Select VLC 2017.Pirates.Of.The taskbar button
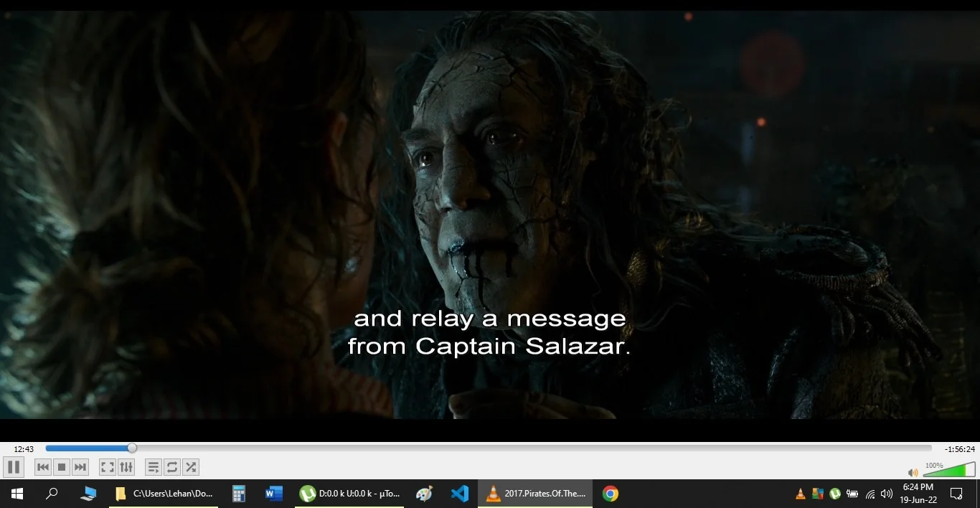The height and width of the screenshot is (508, 980). click(535, 494)
